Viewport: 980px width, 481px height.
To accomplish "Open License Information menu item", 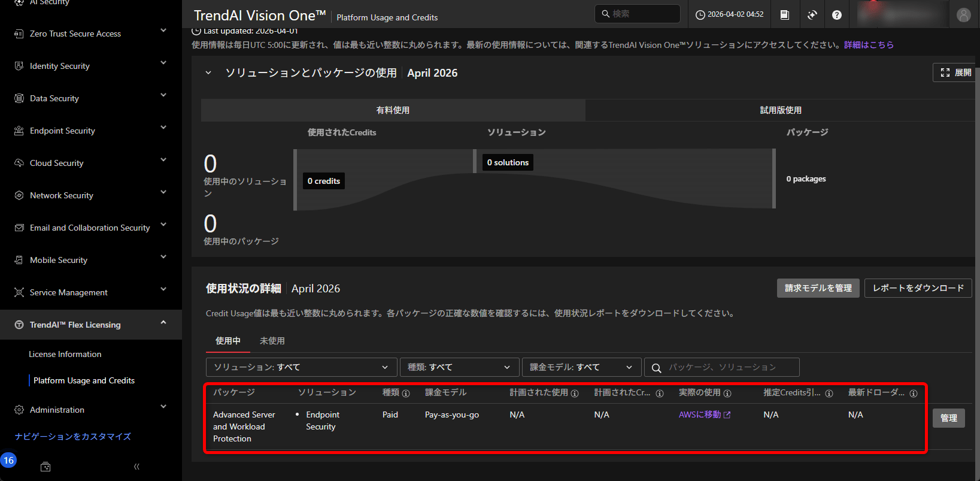I will pos(65,354).
